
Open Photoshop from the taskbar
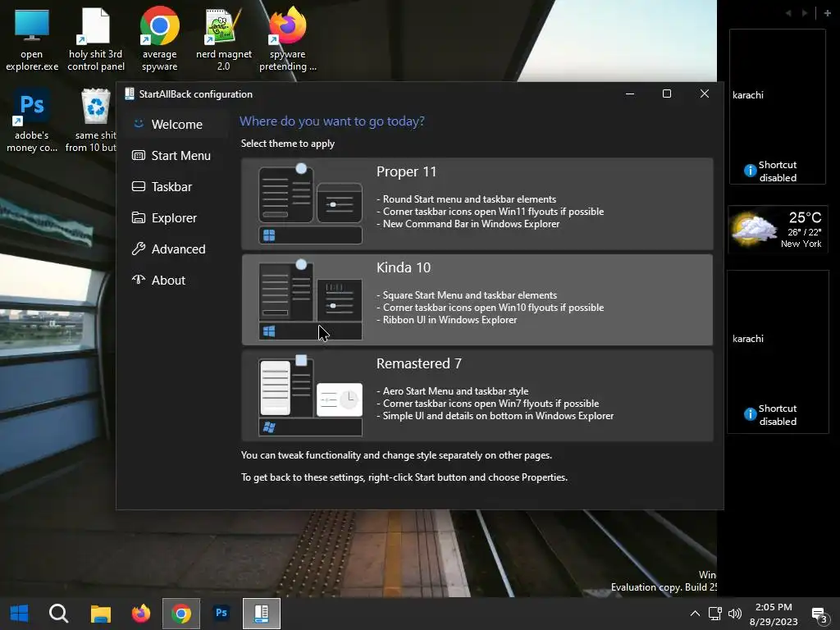221,614
